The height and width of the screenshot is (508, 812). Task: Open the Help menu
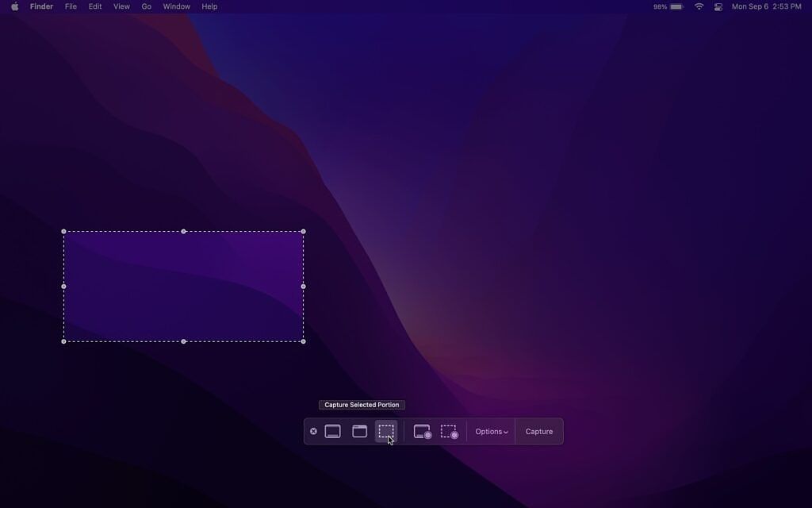pyautogui.click(x=209, y=6)
